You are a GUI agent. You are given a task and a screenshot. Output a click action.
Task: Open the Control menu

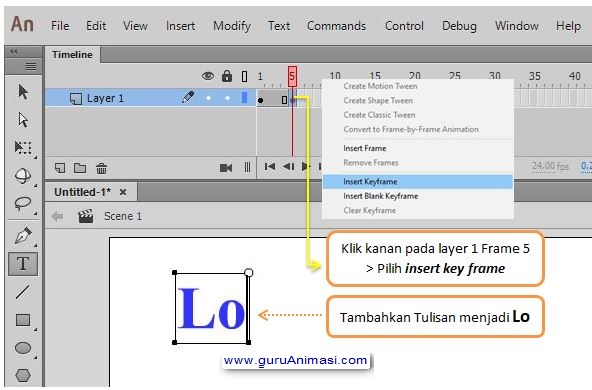pyautogui.click(x=404, y=26)
